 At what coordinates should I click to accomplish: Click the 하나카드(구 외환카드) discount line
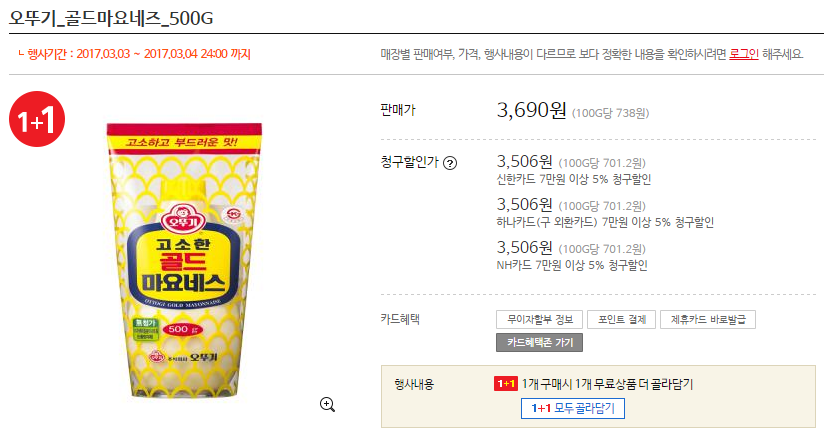[605, 222]
